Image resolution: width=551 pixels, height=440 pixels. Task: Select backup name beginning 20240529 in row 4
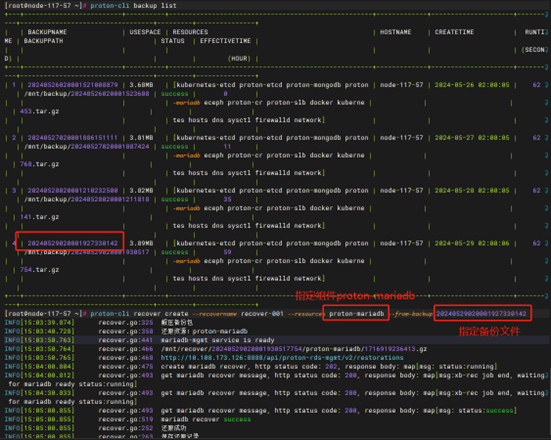73,243
